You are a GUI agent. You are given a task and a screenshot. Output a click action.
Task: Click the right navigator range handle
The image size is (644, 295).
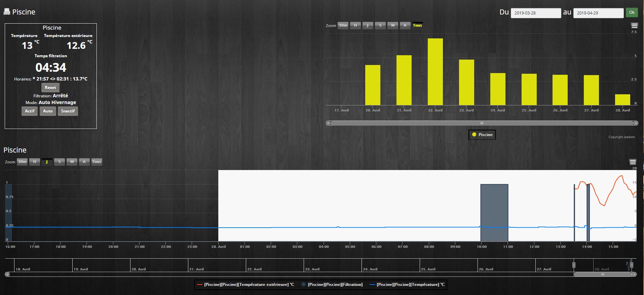632,265
